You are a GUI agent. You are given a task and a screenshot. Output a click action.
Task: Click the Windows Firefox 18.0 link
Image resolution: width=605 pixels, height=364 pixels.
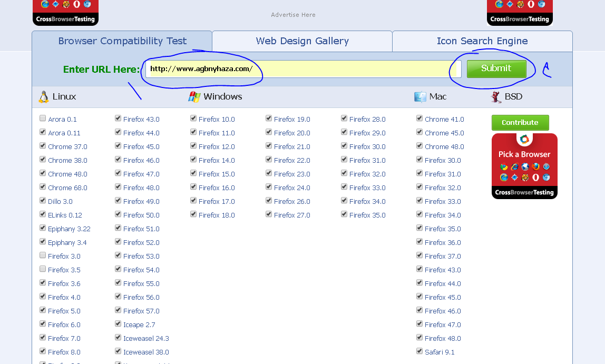click(x=217, y=215)
